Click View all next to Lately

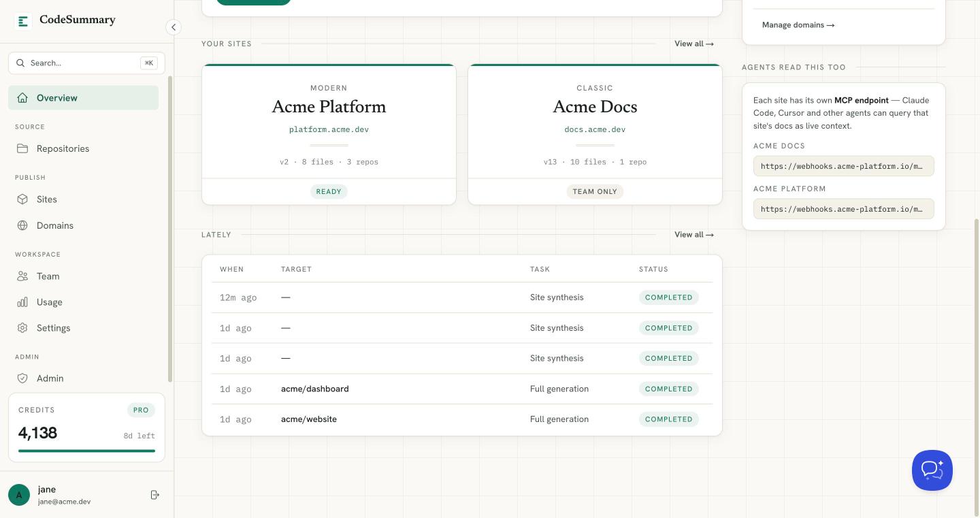click(694, 235)
